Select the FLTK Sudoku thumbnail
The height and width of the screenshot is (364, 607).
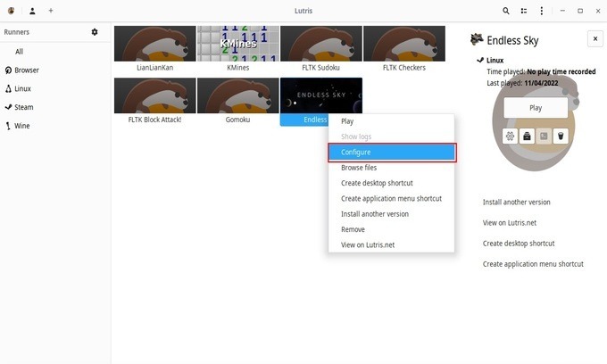[321, 44]
